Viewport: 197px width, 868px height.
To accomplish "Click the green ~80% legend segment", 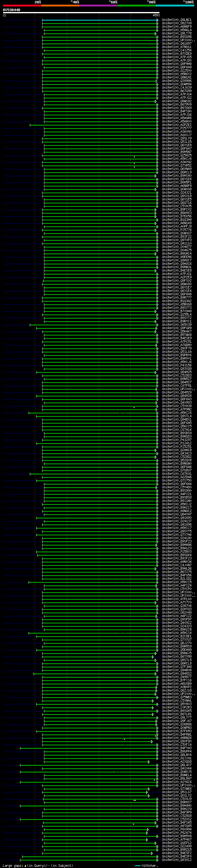I will pyautogui.click(x=137, y=6).
